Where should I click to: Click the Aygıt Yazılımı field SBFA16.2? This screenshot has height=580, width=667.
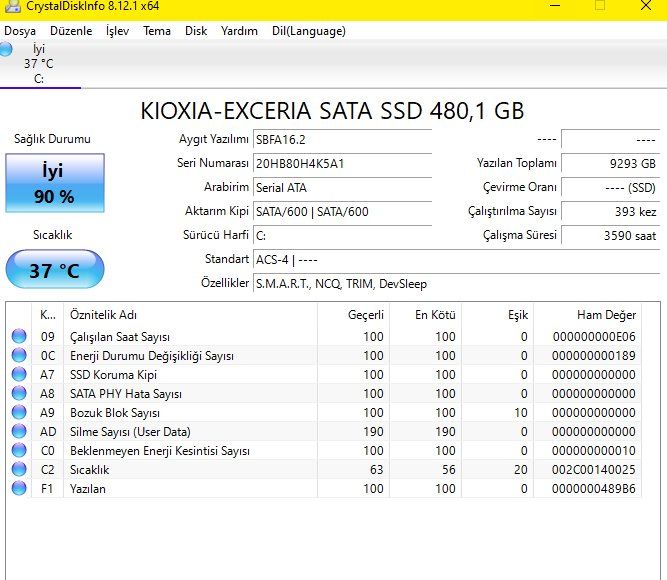342,140
